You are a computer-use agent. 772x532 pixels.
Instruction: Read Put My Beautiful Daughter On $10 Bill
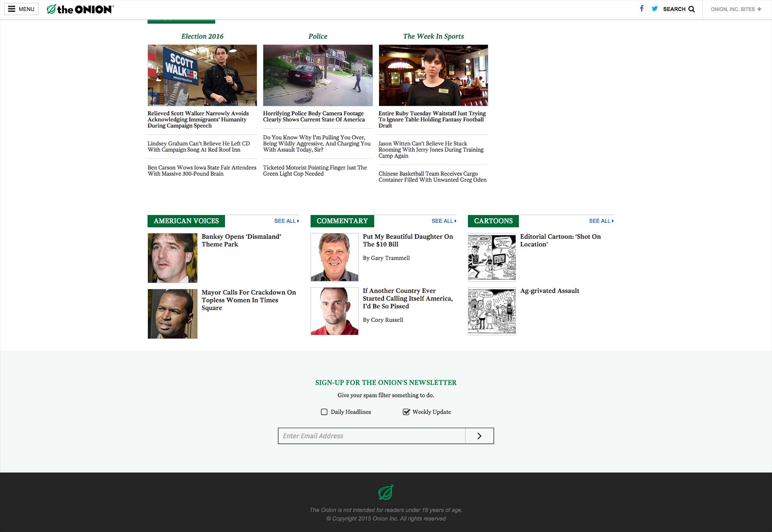[x=408, y=240]
